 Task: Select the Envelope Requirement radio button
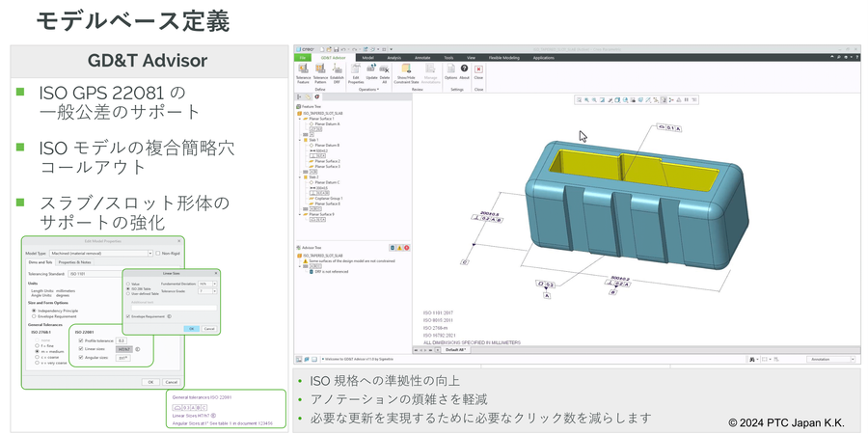(x=34, y=315)
